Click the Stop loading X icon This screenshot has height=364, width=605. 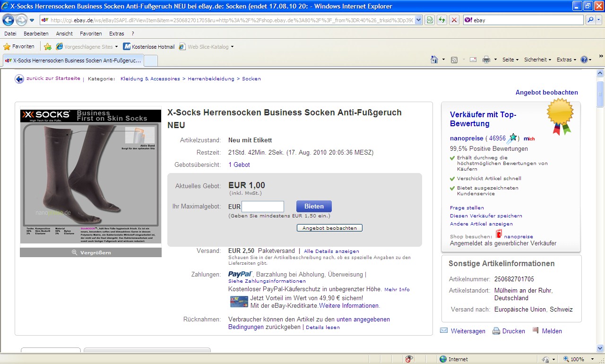(454, 20)
